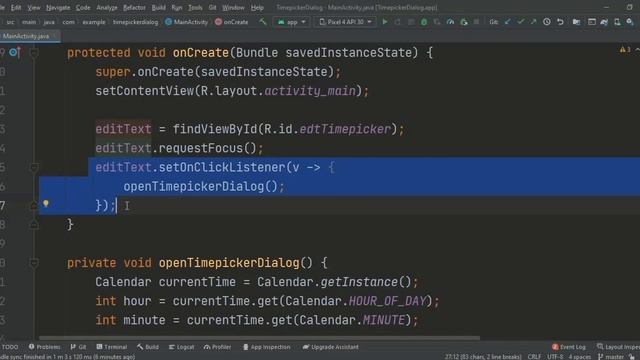Open the Analyze menu
The width and height of the screenshot is (640, 360).
pos(107,7)
